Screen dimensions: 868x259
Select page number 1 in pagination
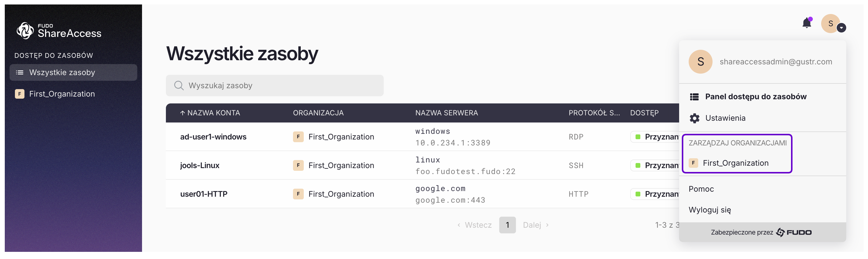(x=507, y=225)
